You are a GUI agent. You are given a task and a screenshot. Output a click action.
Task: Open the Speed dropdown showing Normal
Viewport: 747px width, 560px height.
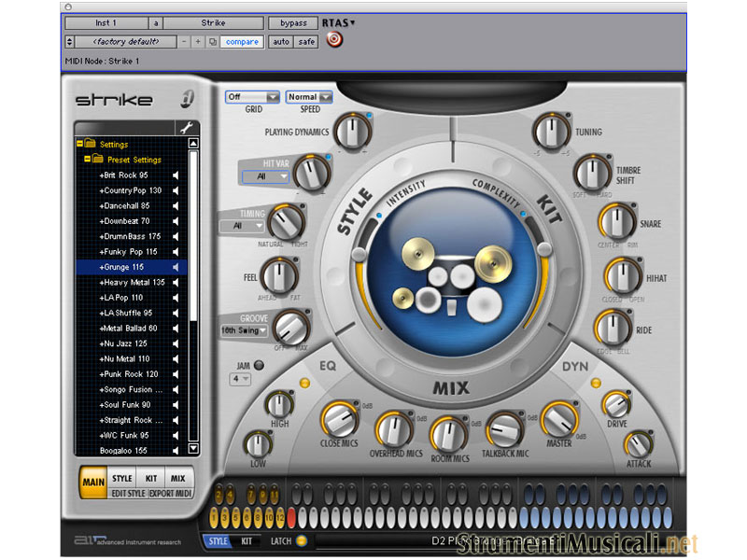pos(309,97)
